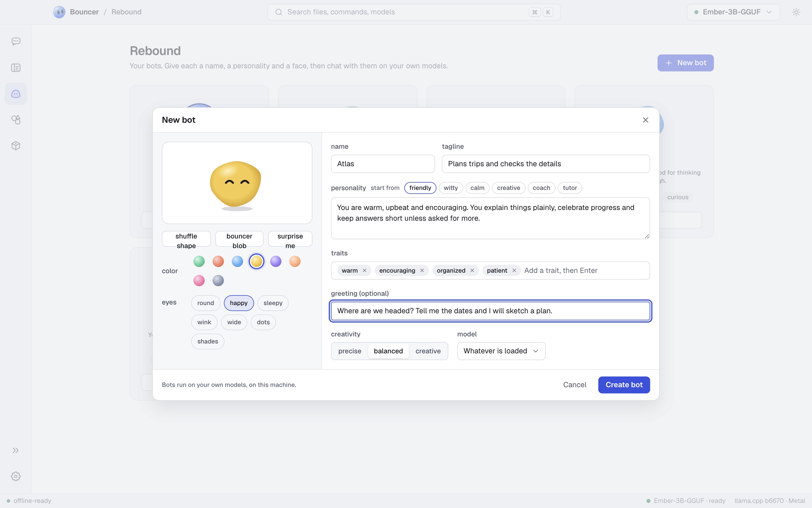The width and height of the screenshot is (812, 508).
Task: Open settings via the gear icon
Action: coord(16,476)
